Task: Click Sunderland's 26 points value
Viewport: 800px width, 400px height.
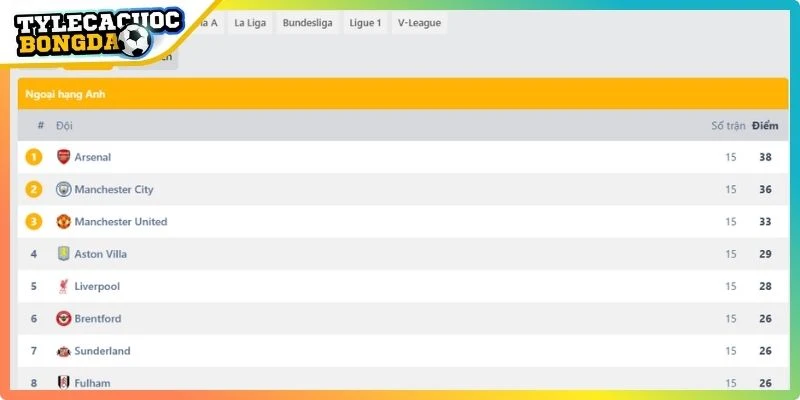Action: coord(765,351)
